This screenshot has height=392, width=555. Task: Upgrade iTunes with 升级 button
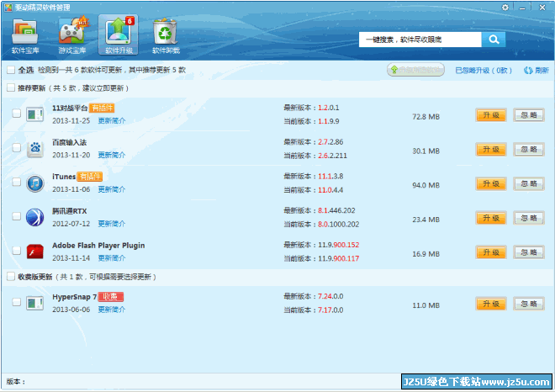click(x=491, y=183)
